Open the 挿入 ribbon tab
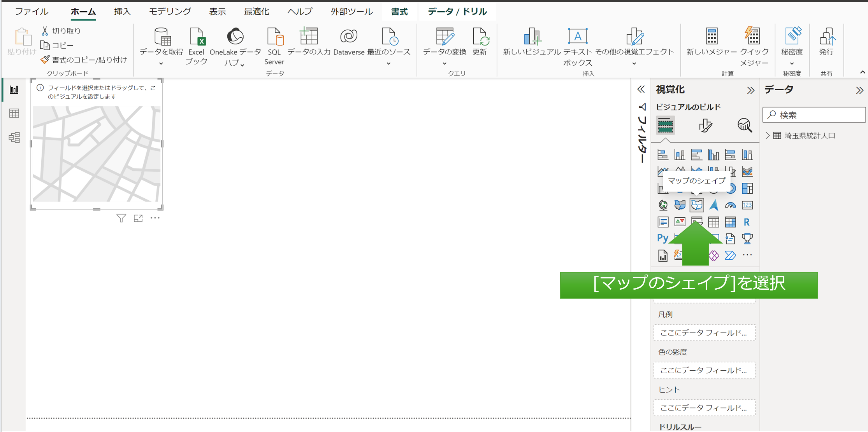Screen dimensions: 868x432 (122, 12)
